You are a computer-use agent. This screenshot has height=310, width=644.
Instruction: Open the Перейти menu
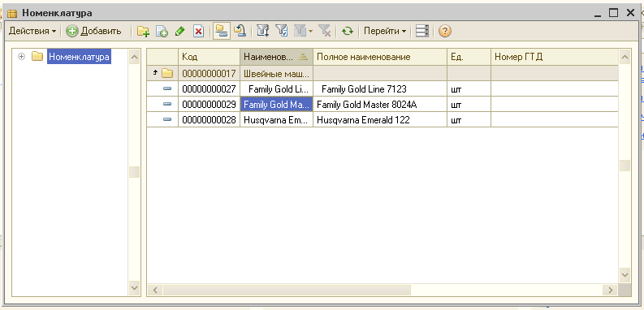coord(385,31)
